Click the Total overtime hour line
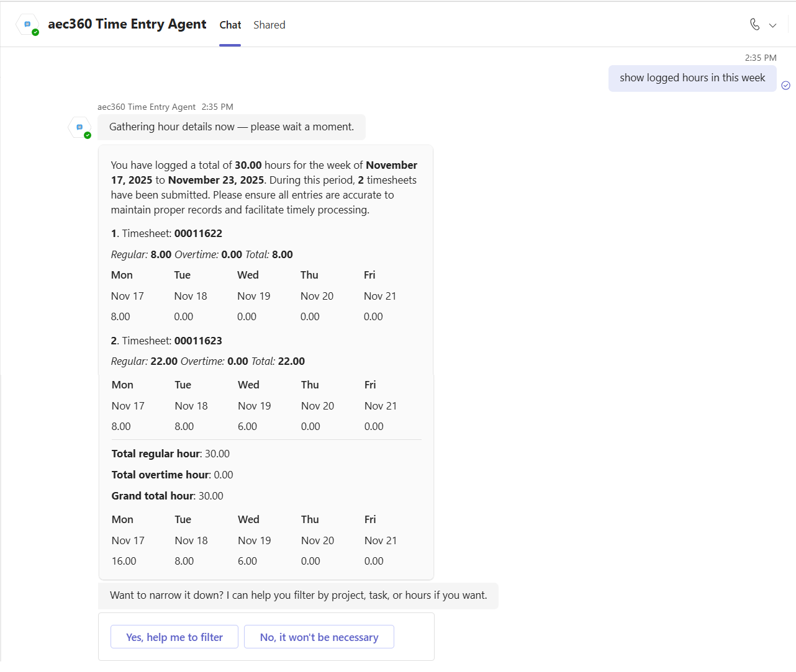This screenshot has height=672, width=796. coord(172,475)
